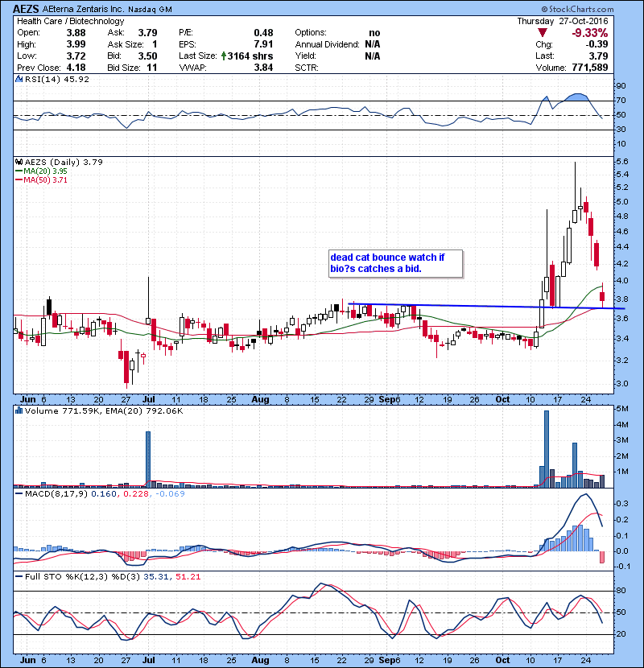Click the Open price 3.88

tap(76, 33)
